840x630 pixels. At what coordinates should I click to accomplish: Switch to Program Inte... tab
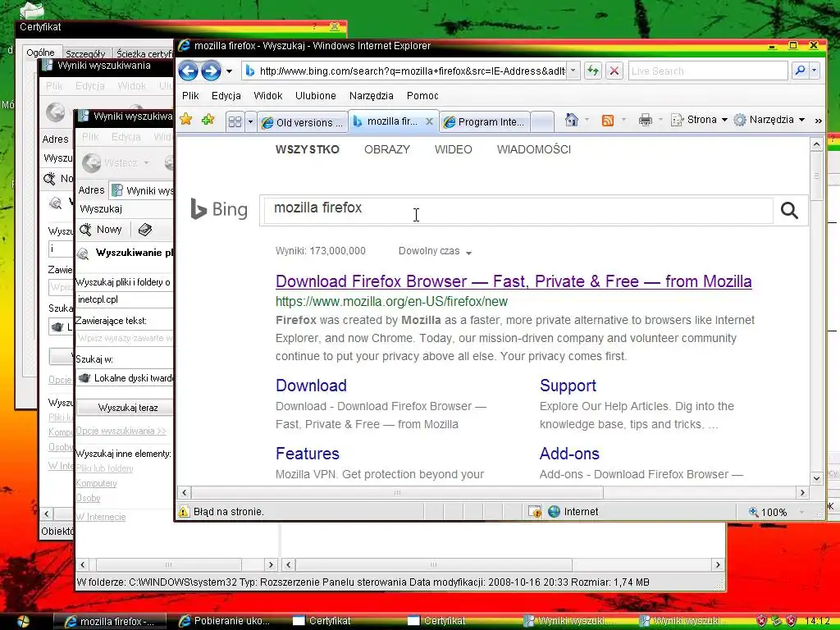pyautogui.click(x=485, y=122)
